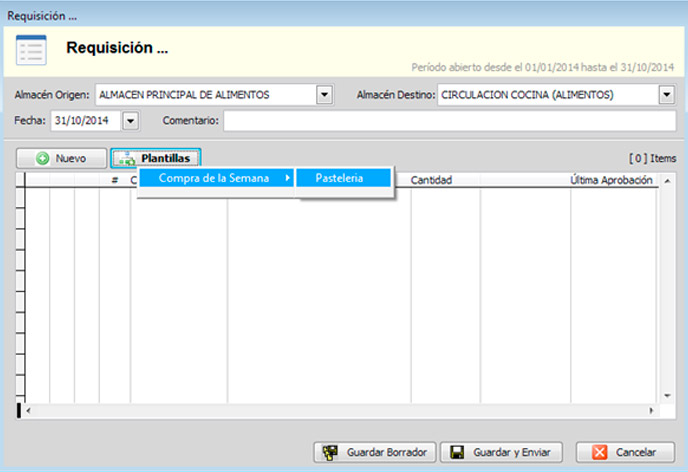The height and width of the screenshot is (472, 688).
Task: Click the Guardar Borrador draft icon
Action: [x=329, y=452]
